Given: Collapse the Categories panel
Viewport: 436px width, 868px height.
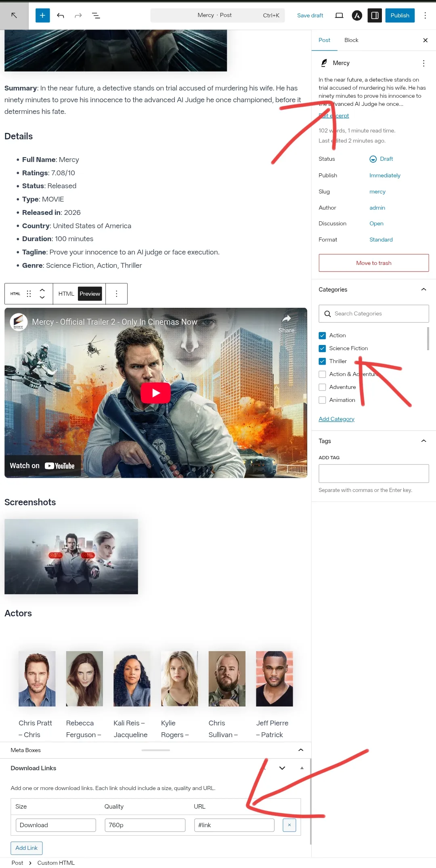Looking at the screenshot, I should [423, 290].
